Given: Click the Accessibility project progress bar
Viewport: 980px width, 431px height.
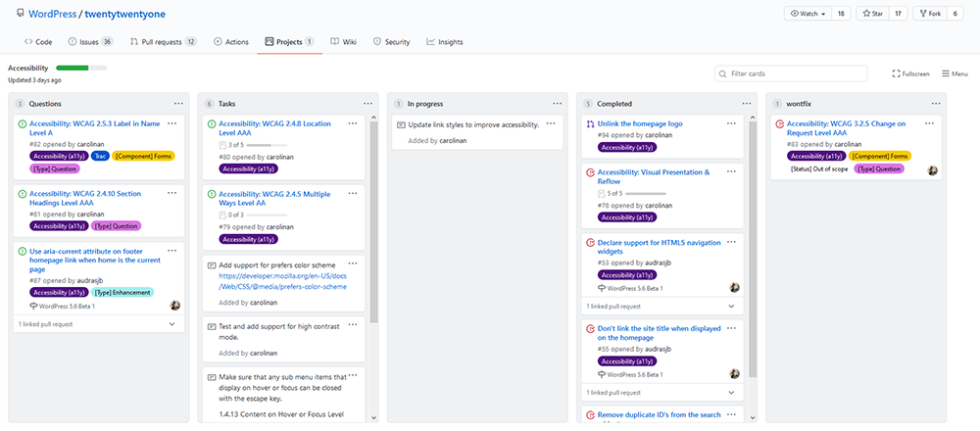Looking at the screenshot, I should (x=81, y=69).
